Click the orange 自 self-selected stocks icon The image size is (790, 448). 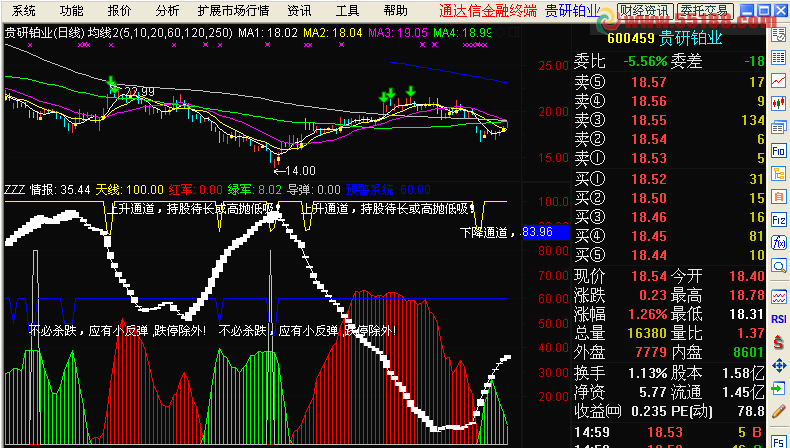click(779, 196)
